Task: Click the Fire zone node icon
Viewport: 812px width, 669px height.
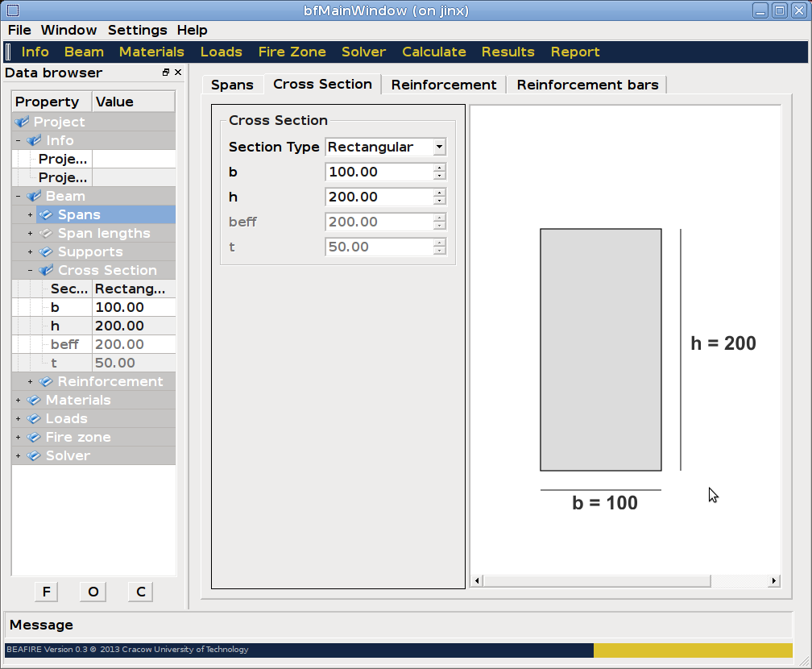Action: [x=34, y=437]
